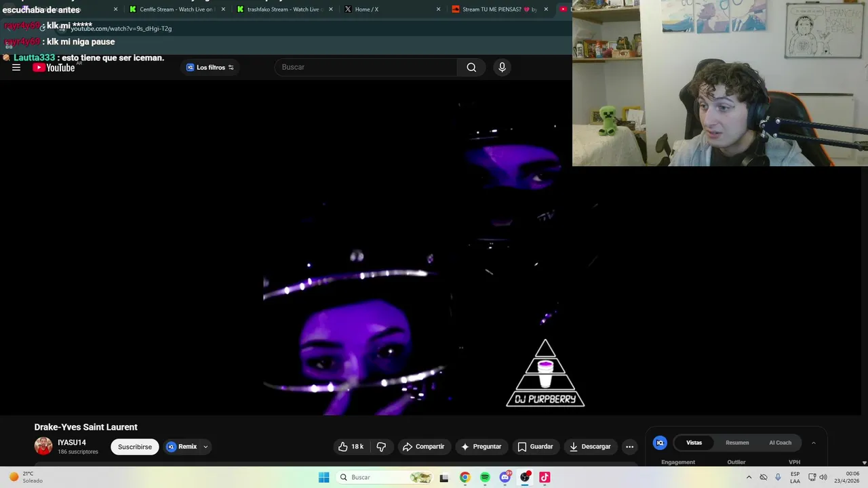Screen dimensions: 868x488
Task: Open Discord from the taskbar
Action: tap(505, 477)
